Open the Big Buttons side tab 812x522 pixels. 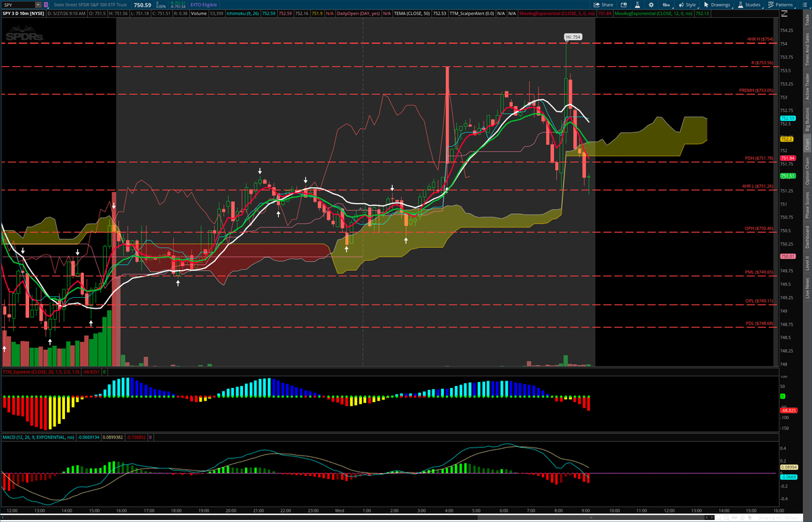pos(806,118)
